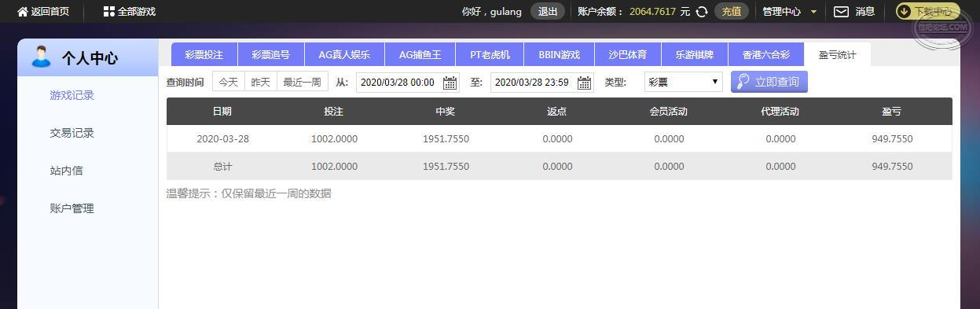
Task: Select the 昨天 quick time filter
Action: click(x=261, y=82)
